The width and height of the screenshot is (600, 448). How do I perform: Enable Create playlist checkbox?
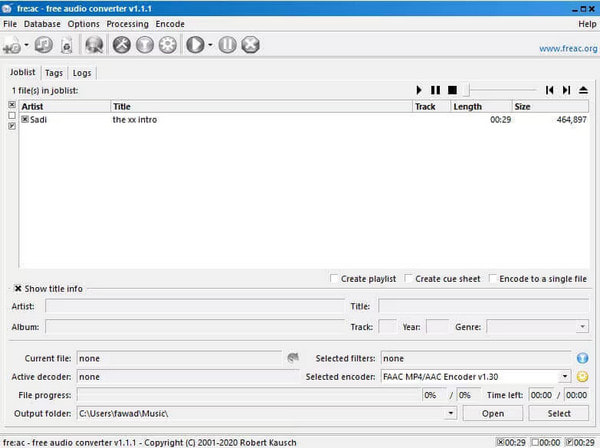[x=334, y=279]
